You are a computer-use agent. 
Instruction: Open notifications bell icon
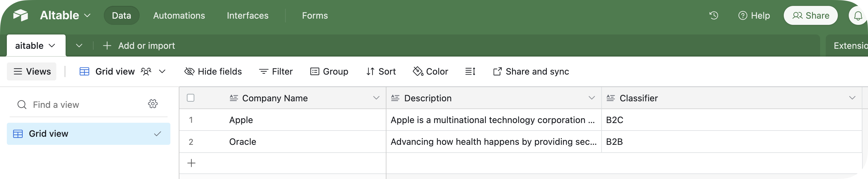click(x=858, y=16)
